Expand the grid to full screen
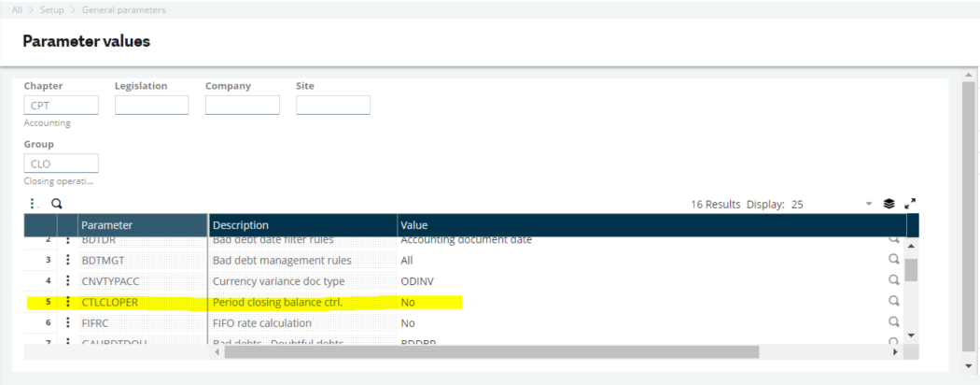 pyautogui.click(x=911, y=204)
